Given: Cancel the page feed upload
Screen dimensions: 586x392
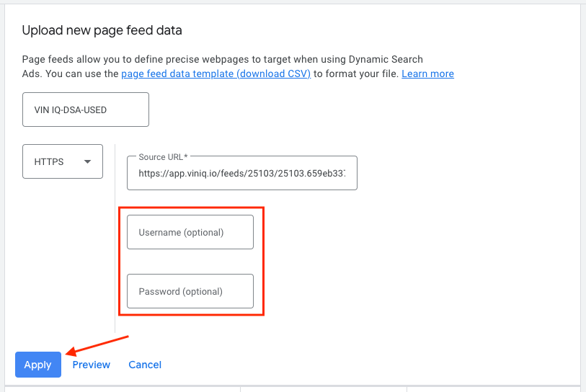Looking at the screenshot, I should coord(145,365).
